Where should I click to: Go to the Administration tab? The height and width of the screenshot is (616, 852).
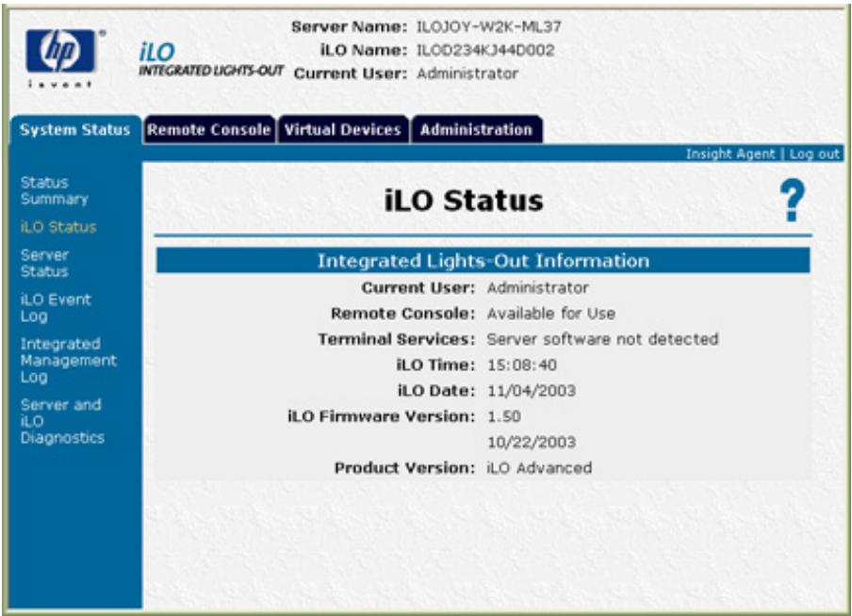477,130
